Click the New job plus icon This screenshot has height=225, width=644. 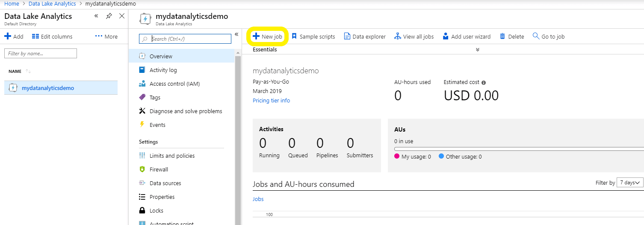[x=256, y=36]
